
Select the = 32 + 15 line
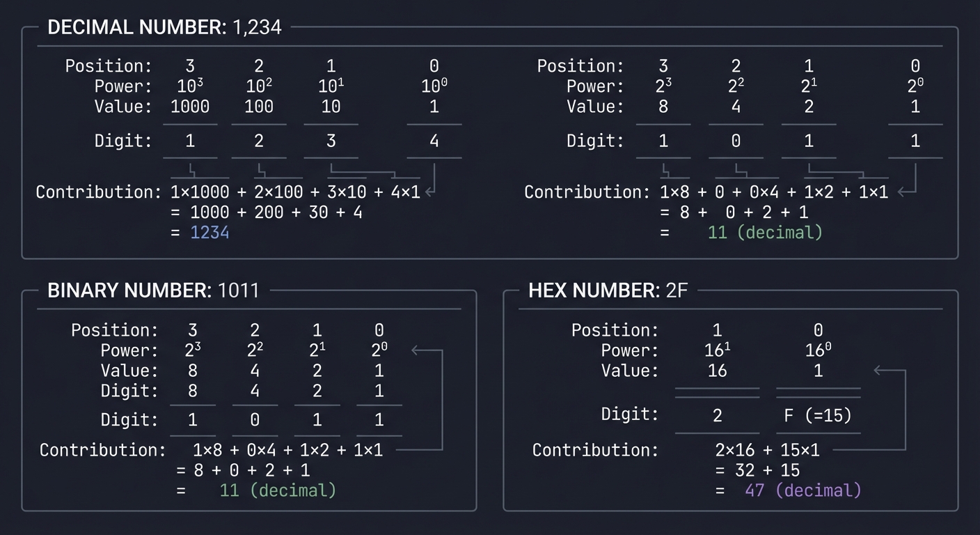click(757, 470)
